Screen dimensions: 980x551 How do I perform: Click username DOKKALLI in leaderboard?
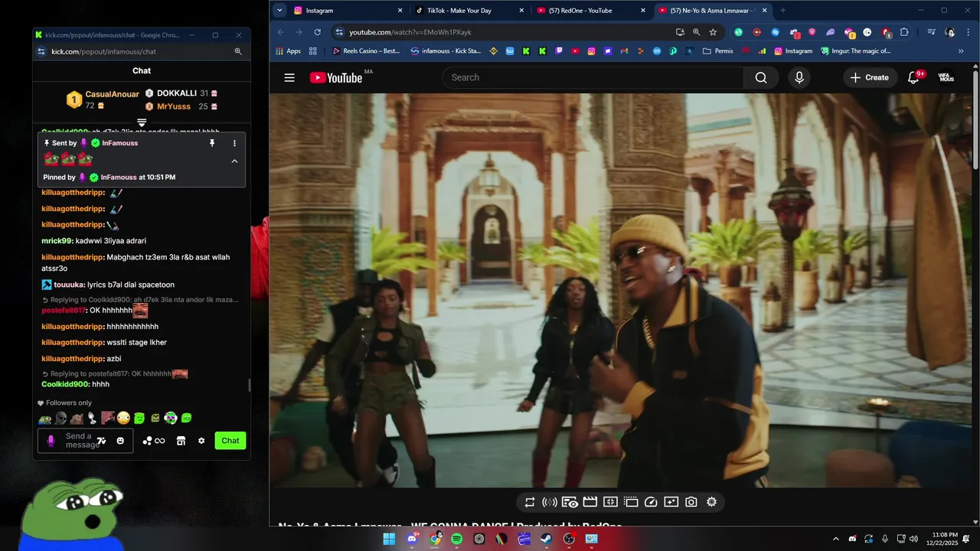click(177, 93)
